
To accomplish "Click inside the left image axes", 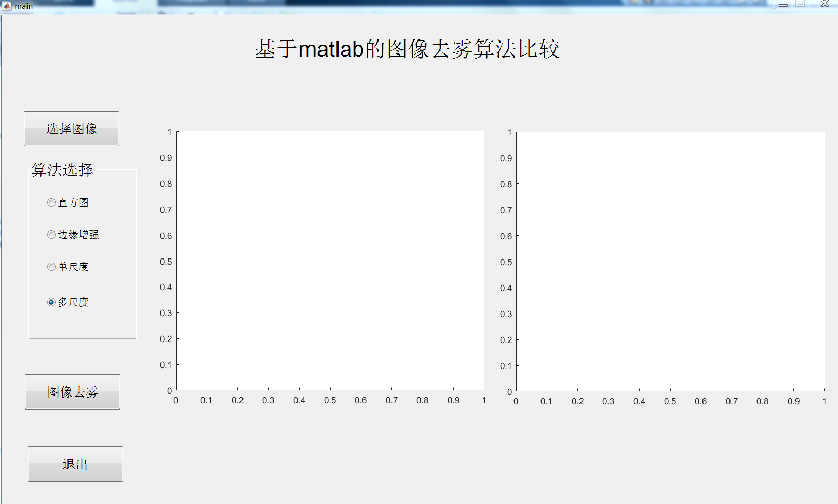I will (x=330, y=261).
